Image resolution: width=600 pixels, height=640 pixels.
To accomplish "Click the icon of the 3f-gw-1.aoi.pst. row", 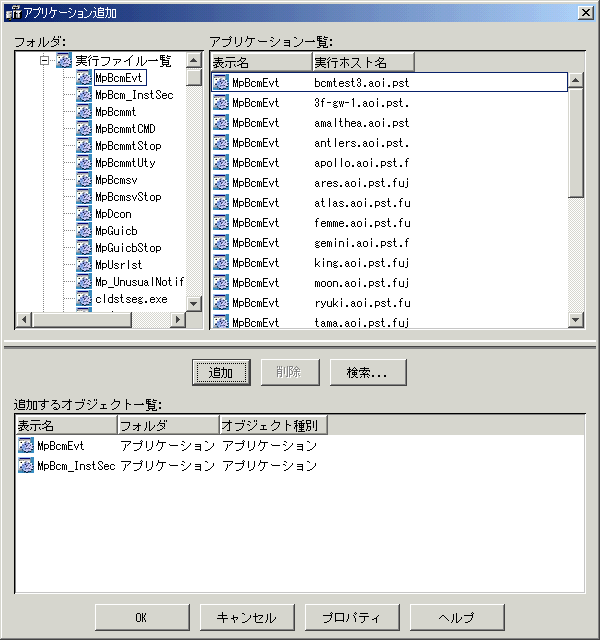I will 221,102.
